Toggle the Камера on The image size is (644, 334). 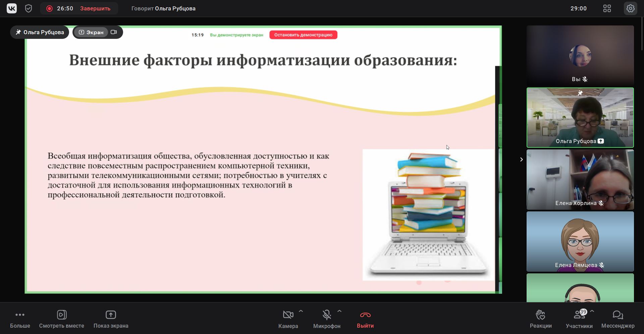pyautogui.click(x=288, y=315)
